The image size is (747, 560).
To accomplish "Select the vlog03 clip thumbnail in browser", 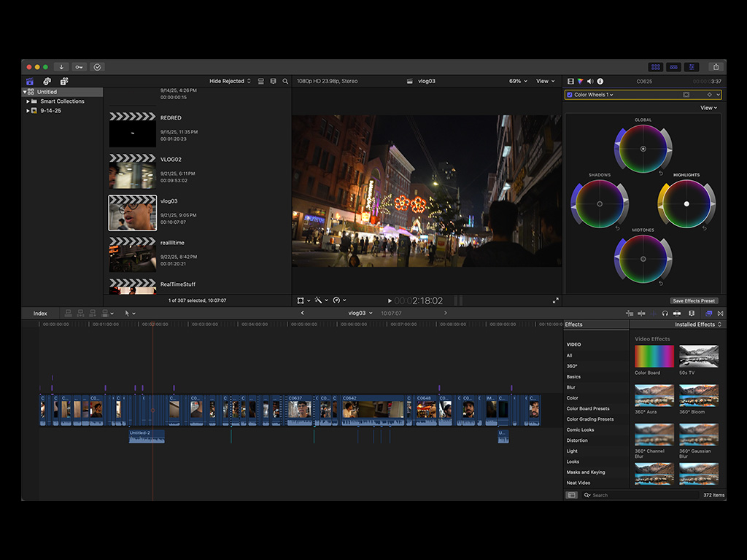I will click(132, 212).
